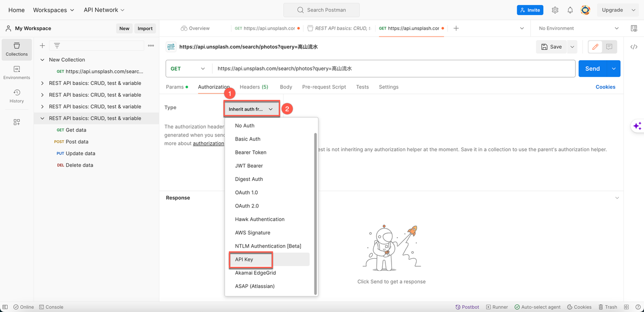
Task: Click the Save button
Action: [551, 47]
